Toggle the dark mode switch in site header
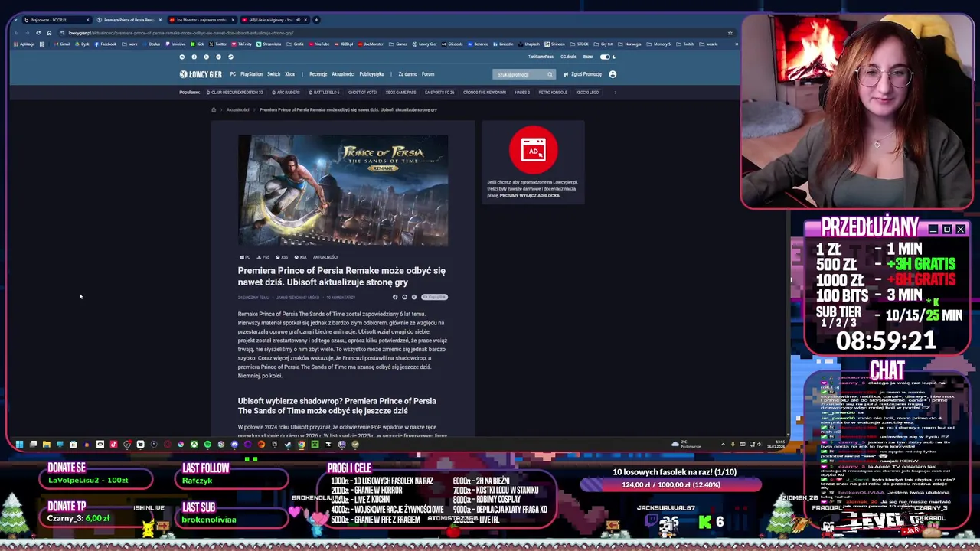This screenshot has height=551, width=980. pos(605,57)
